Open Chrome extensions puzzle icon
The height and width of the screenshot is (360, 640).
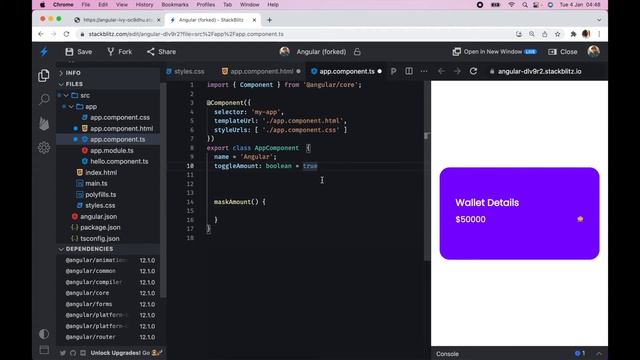pyautogui.click(x=573, y=34)
